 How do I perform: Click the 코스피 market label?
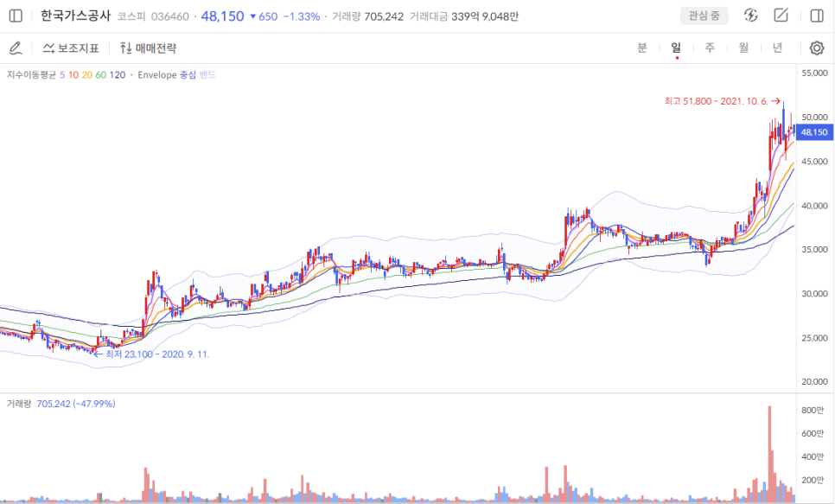click(131, 16)
